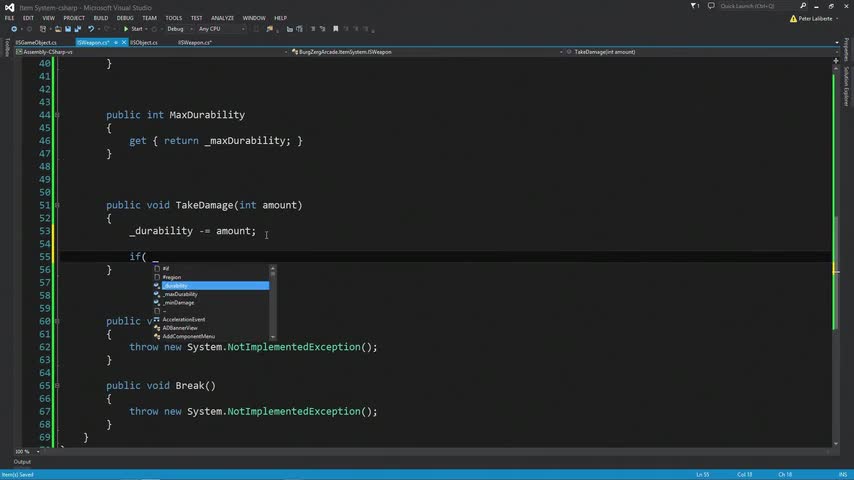Click the pin icon on the active ISWeapon.cs tab
854x480 pixels.
[116, 42]
